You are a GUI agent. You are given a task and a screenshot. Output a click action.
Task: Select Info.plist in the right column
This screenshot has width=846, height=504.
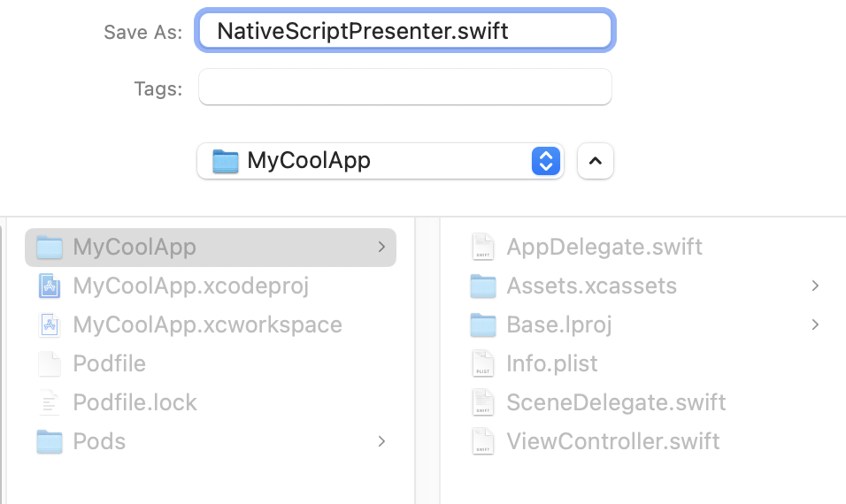[x=552, y=363]
